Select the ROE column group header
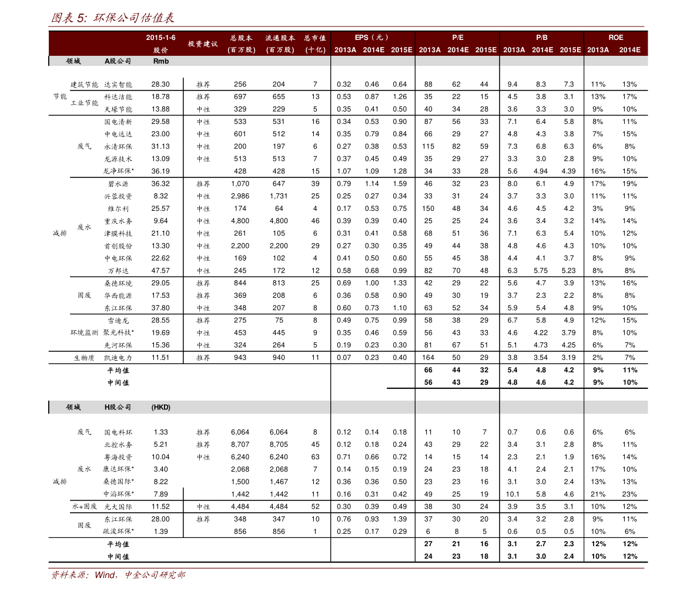700x592 pixels. tap(615, 38)
